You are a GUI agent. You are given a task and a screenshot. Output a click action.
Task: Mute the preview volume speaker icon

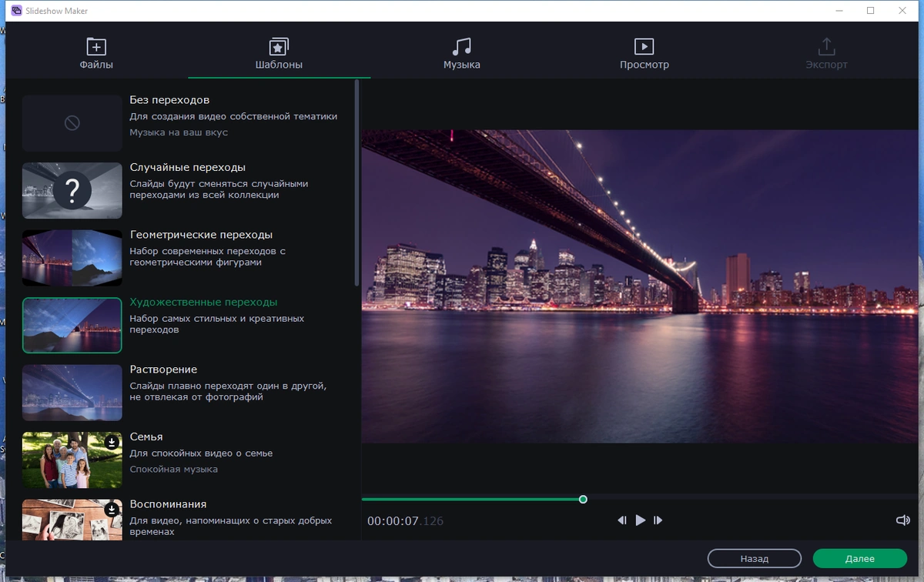point(903,520)
